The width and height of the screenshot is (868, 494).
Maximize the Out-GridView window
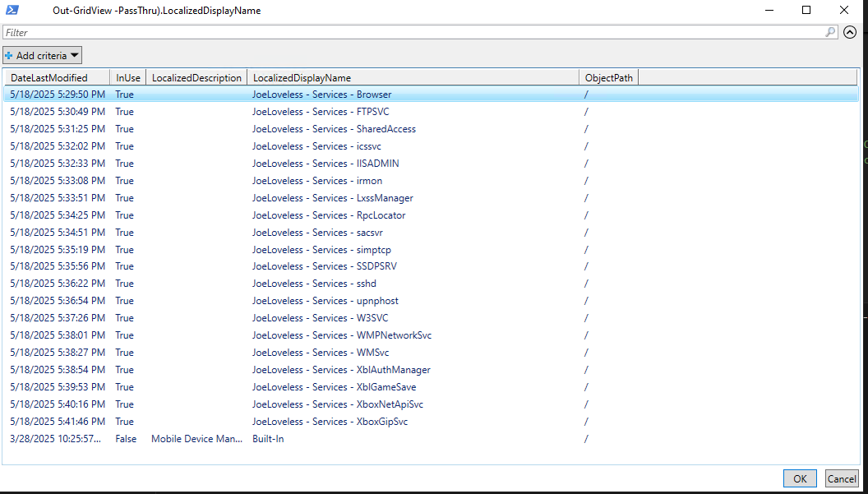[x=806, y=11]
